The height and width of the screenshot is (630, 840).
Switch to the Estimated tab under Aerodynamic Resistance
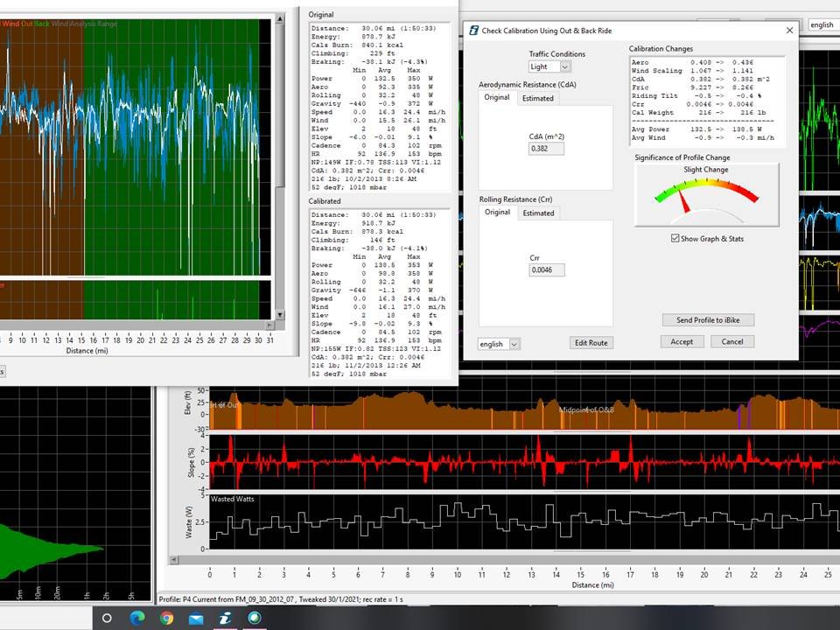[x=536, y=98]
